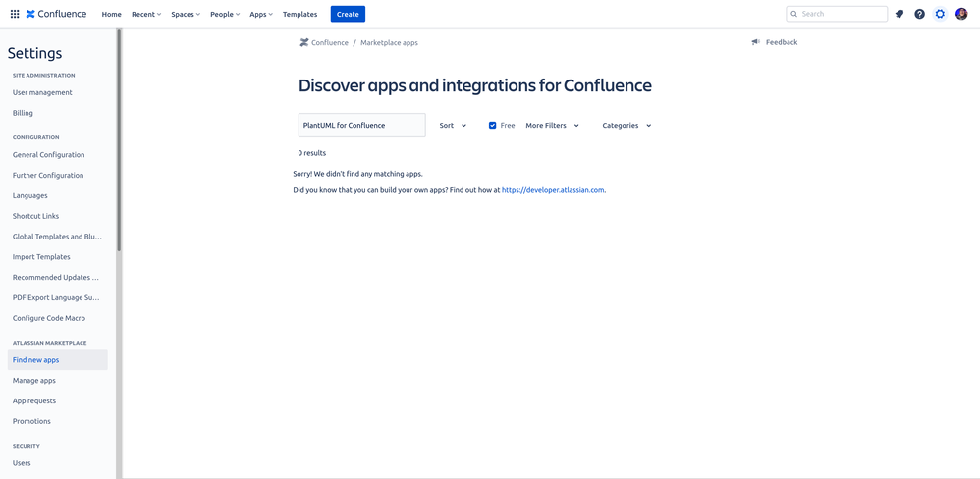The height and width of the screenshot is (479, 980).
Task: Open the help question mark icon
Action: coord(919,14)
